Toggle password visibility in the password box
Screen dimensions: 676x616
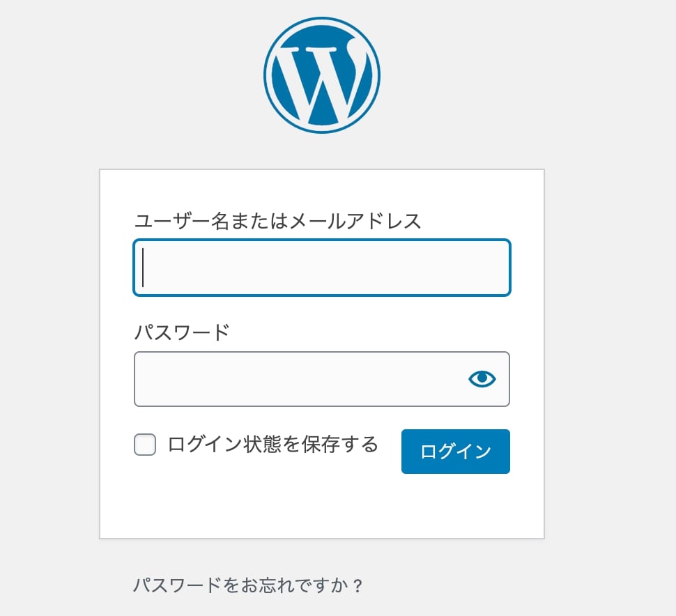[x=482, y=378]
